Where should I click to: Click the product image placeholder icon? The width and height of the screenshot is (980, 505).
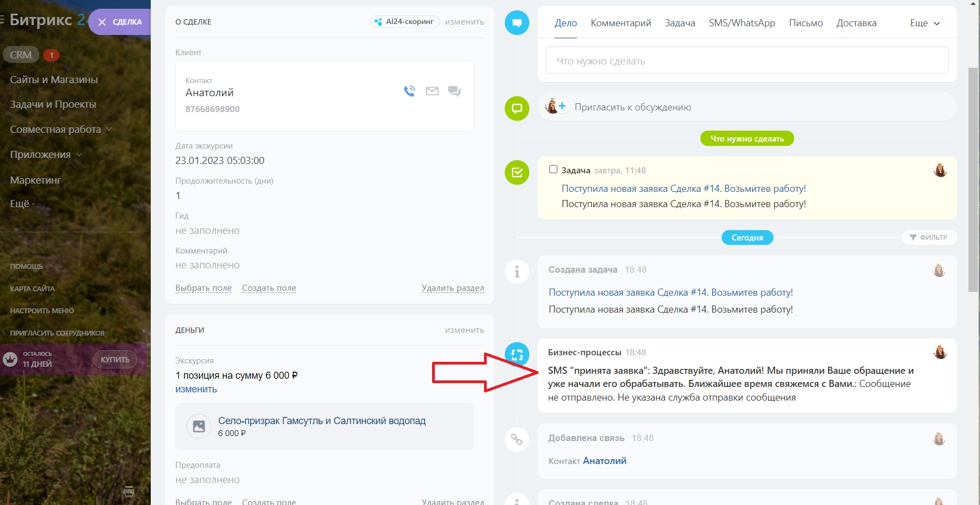(199, 426)
